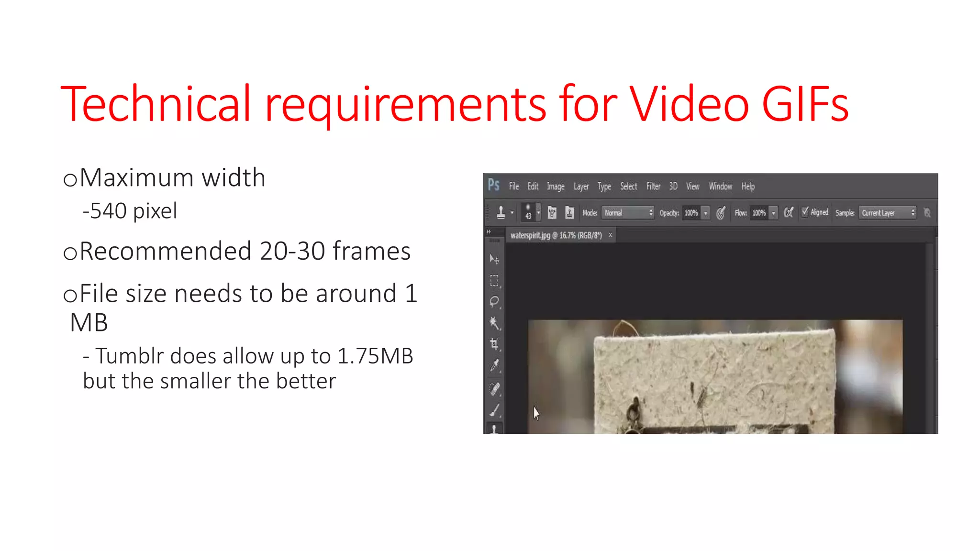The height and width of the screenshot is (551, 980).
Task: Open the File menu
Action: point(514,186)
